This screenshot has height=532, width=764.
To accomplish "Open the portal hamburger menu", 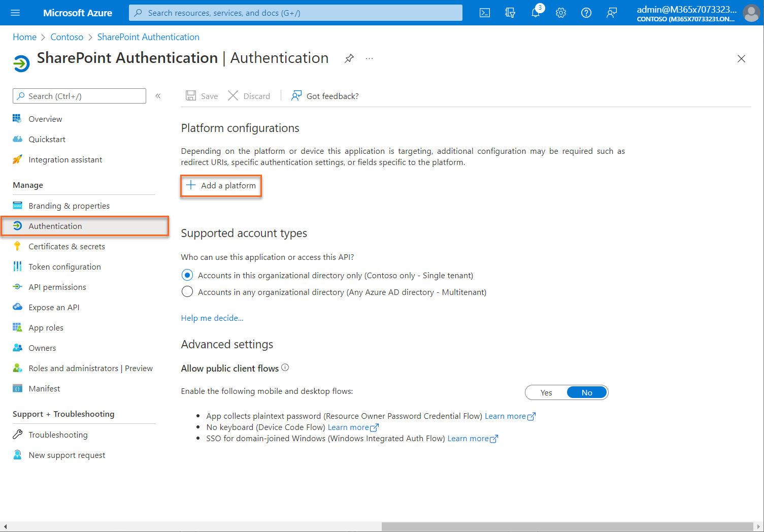I will pos(15,13).
